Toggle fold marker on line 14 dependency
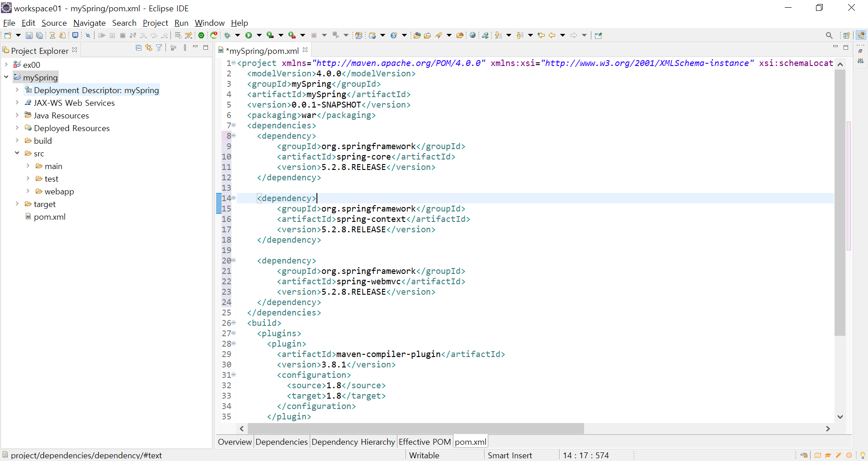The image size is (868, 461). [234, 198]
